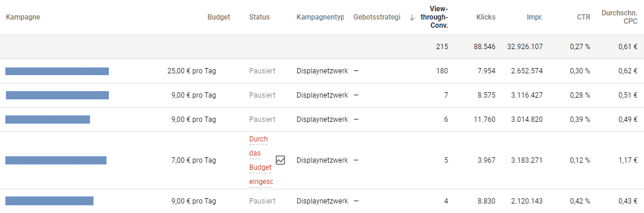Click the Status column header
644x213 pixels.
[259, 17]
